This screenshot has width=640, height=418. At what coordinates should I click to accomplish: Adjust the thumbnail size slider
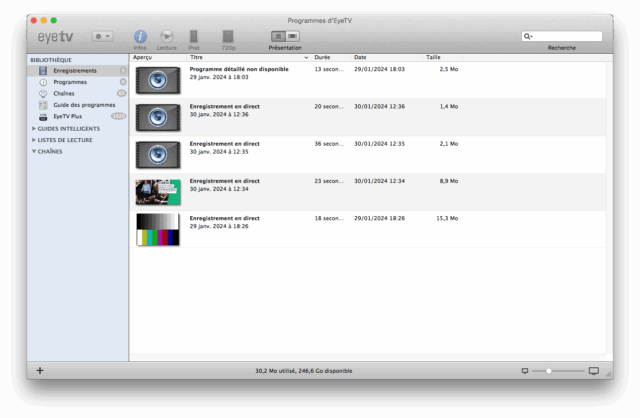coord(548,370)
